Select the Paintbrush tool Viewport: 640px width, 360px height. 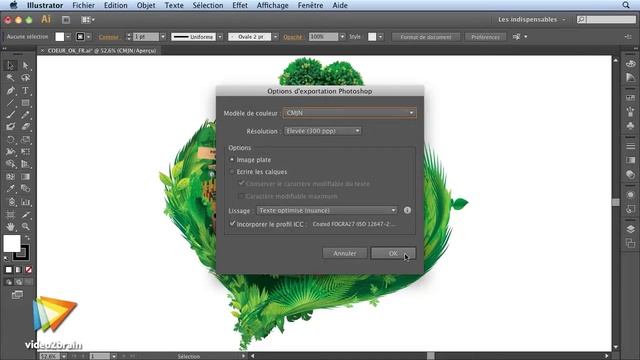(x=11, y=115)
